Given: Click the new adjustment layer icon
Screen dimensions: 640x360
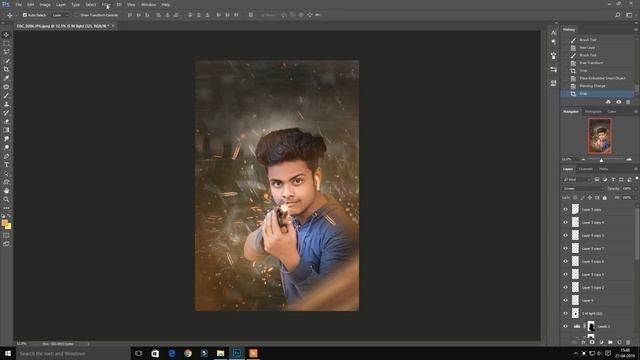Looking at the screenshot, I should pyautogui.click(x=601, y=342).
